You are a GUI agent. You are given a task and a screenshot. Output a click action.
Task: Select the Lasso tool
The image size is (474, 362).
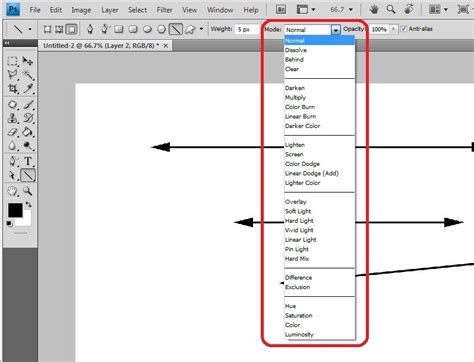tap(12, 75)
